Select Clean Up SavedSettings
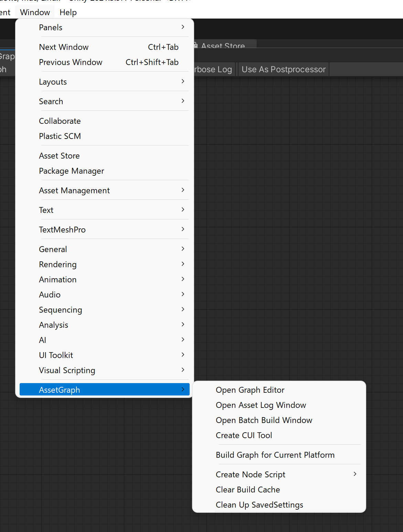The image size is (403, 532). (279, 505)
